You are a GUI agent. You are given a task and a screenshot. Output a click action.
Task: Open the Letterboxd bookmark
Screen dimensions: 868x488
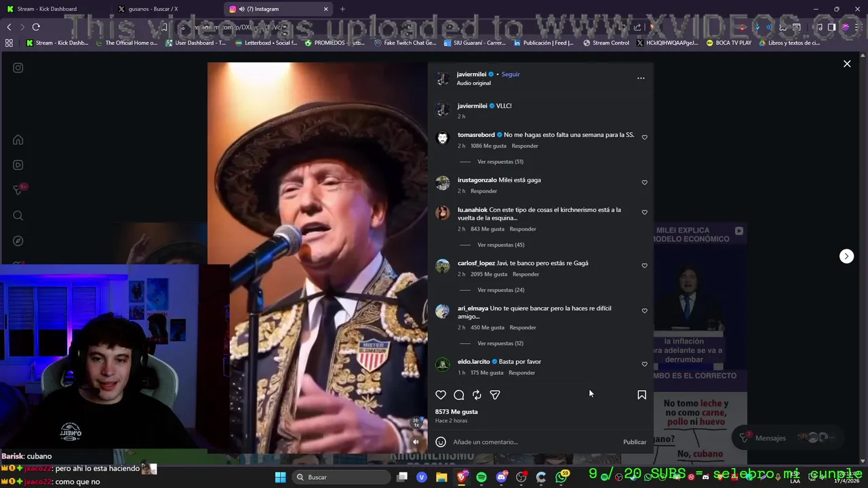coord(265,43)
